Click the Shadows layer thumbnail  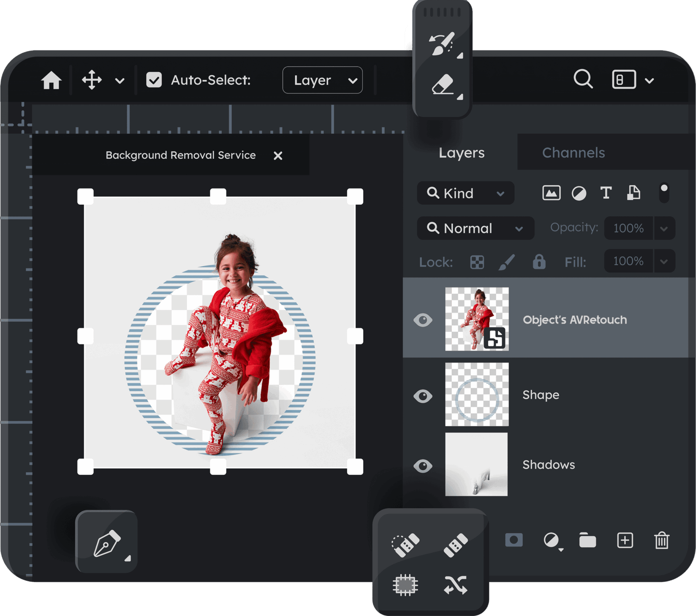click(x=477, y=465)
